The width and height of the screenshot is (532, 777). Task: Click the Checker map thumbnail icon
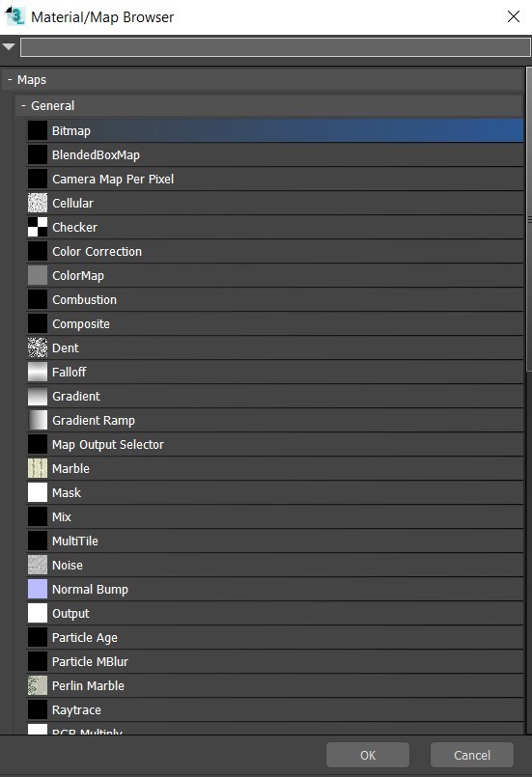[38, 227]
